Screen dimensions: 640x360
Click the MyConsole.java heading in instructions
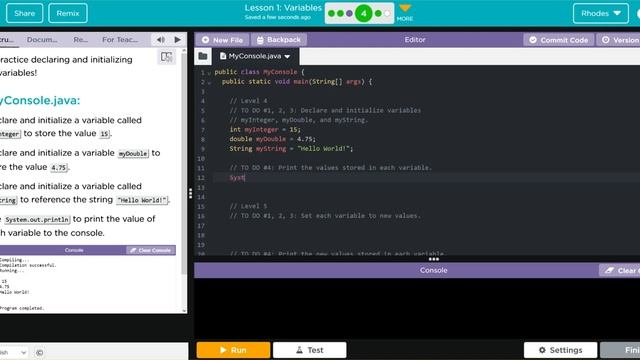click(x=40, y=100)
